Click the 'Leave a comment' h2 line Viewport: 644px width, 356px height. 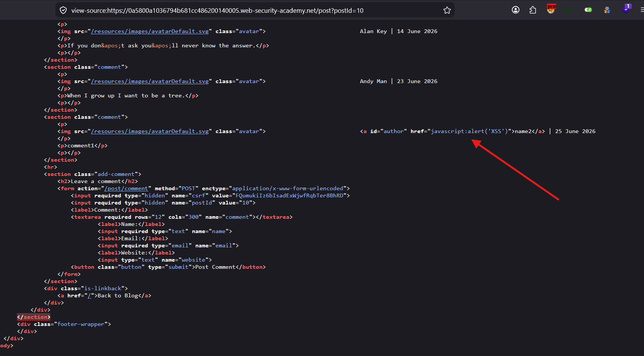tap(97, 181)
